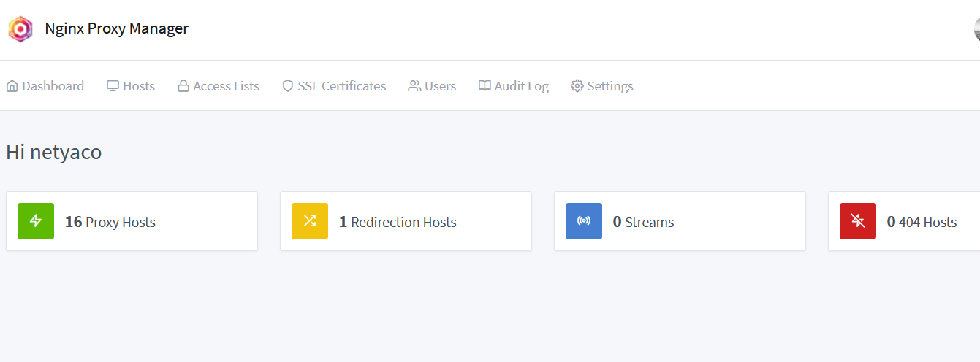
Task: Open the 1 Redirection Hosts card
Action: (406, 221)
